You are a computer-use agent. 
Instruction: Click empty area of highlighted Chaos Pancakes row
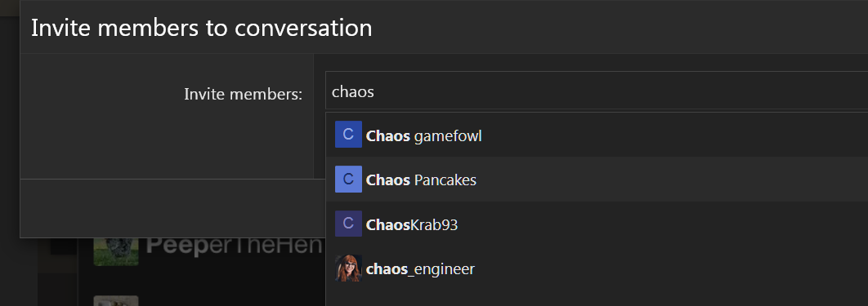point(664,180)
